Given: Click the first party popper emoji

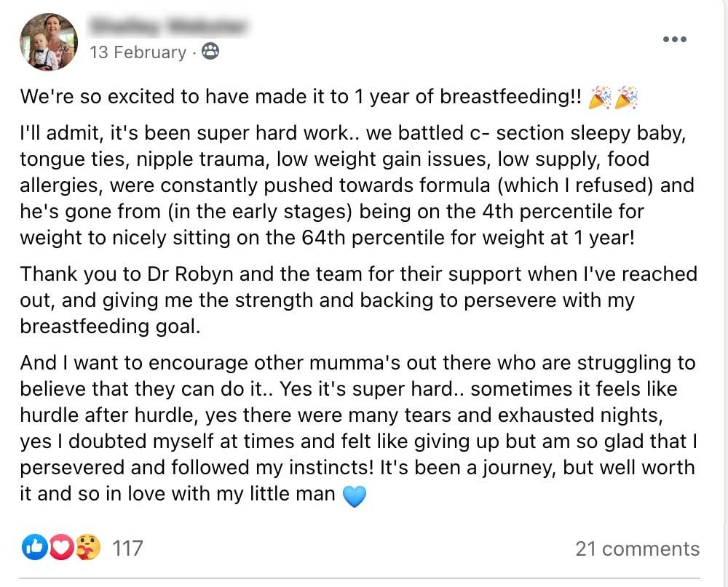Looking at the screenshot, I should [x=601, y=97].
